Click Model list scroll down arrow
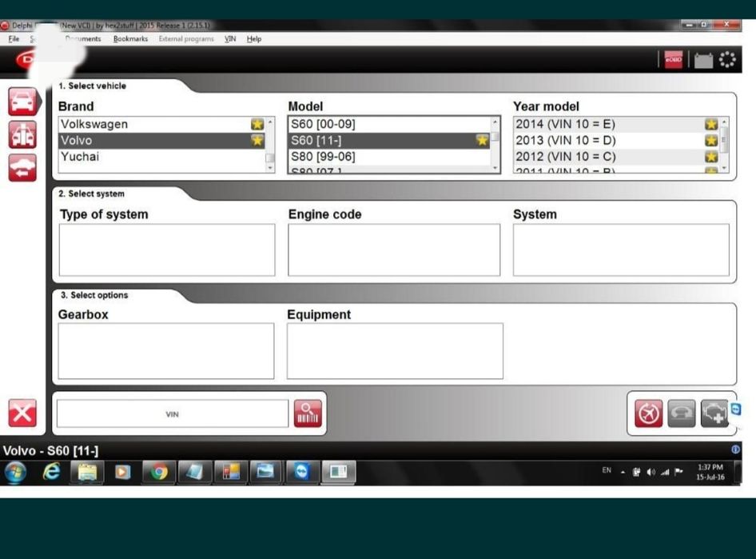 [495, 168]
